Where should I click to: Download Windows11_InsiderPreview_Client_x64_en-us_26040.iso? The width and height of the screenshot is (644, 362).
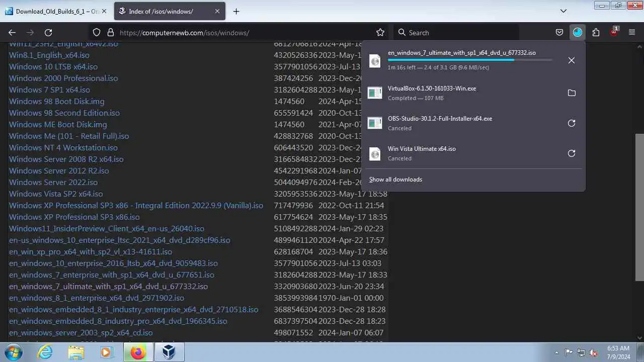click(x=107, y=229)
